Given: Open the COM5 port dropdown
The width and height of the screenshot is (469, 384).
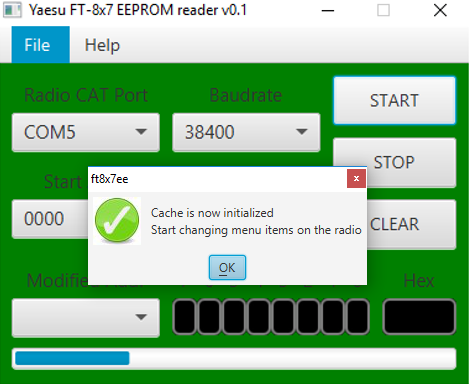Looking at the screenshot, I should [86, 132].
